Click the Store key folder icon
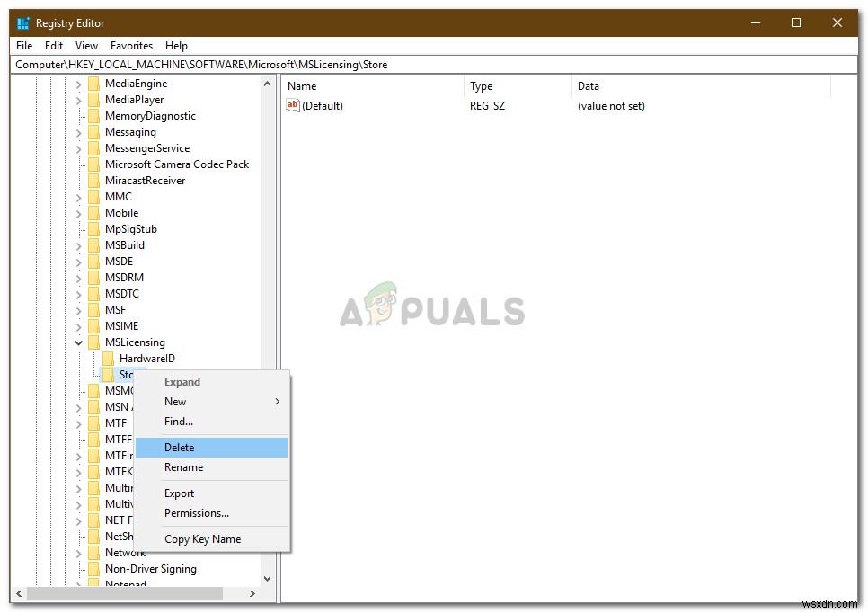868x613 pixels. [109, 375]
